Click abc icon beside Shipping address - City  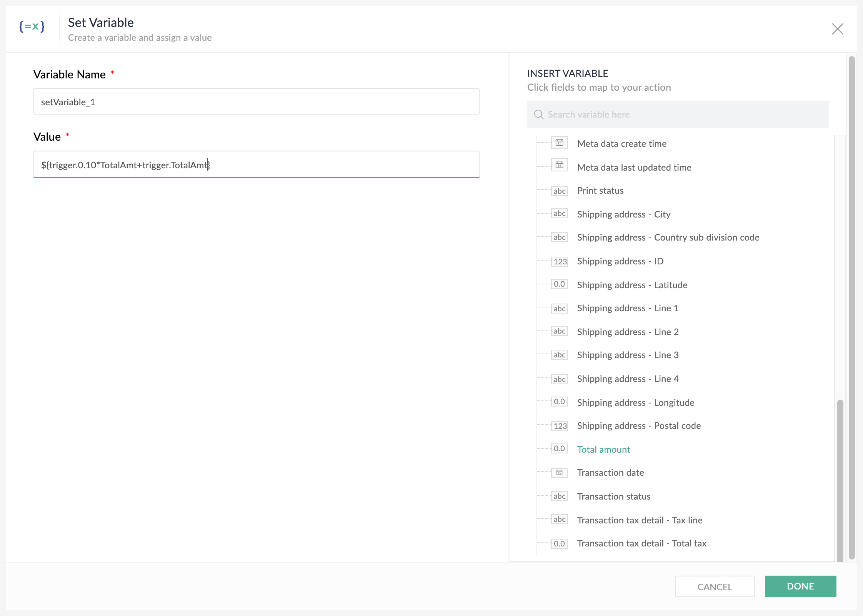[x=560, y=214]
